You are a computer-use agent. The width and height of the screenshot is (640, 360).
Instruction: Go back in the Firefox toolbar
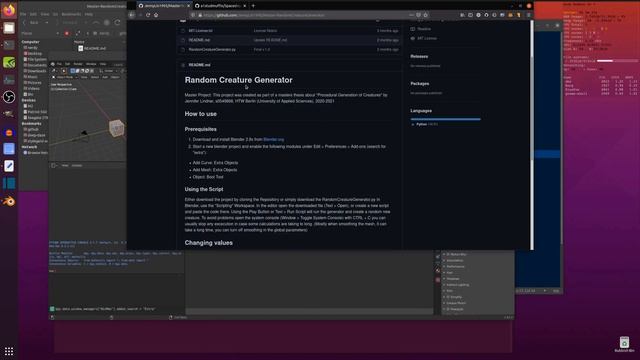pyautogui.click(x=131, y=15)
